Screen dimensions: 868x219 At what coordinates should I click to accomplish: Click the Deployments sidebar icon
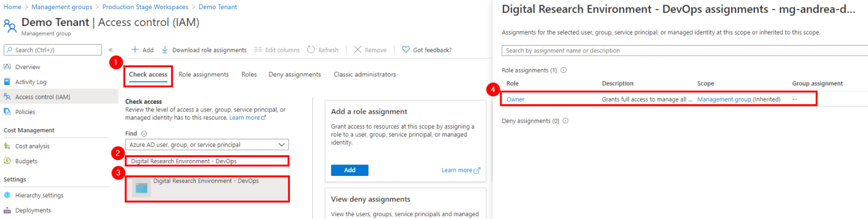pos(7,210)
